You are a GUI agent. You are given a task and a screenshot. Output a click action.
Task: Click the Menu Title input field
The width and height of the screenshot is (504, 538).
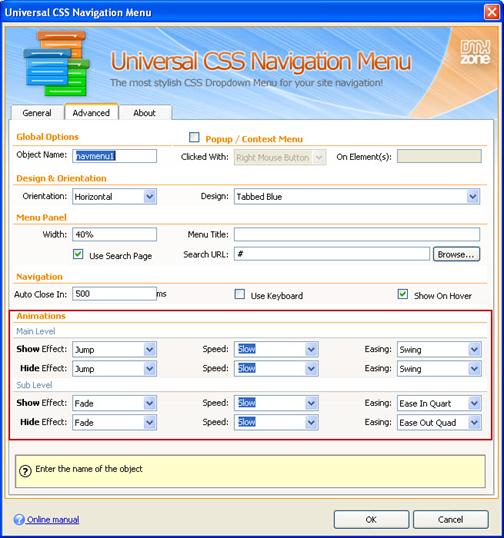[x=357, y=235]
